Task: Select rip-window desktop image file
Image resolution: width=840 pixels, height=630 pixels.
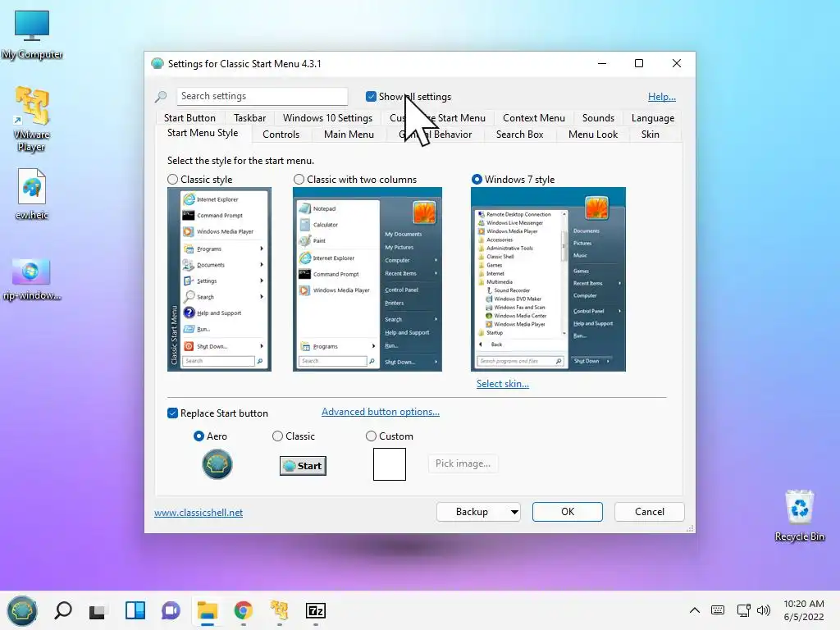Action: tap(32, 279)
